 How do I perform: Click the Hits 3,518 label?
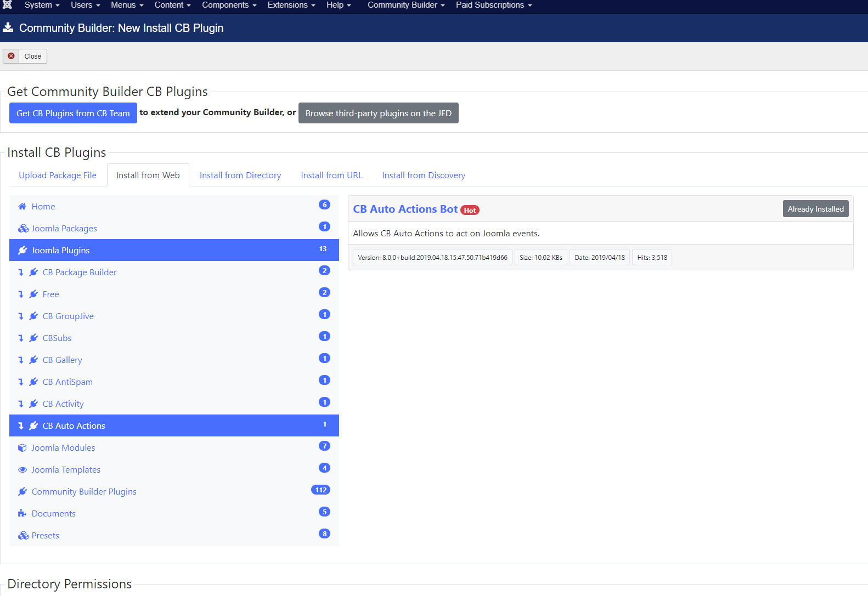[x=652, y=257]
